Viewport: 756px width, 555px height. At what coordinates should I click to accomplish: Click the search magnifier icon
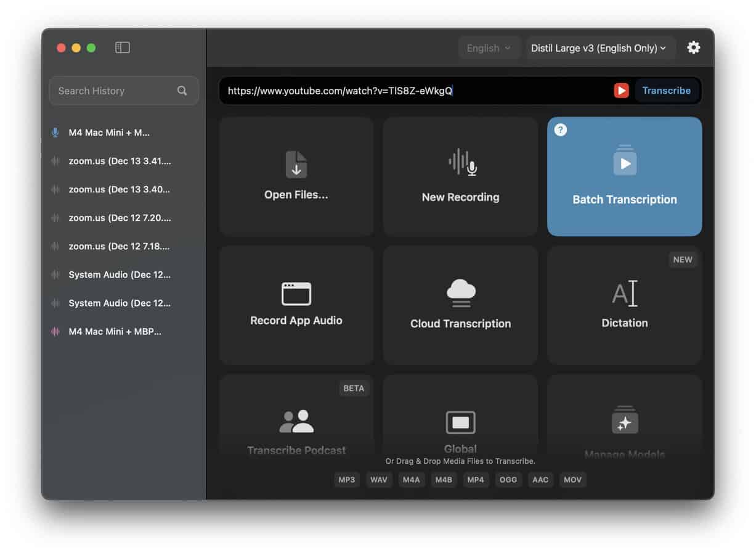tap(182, 91)
